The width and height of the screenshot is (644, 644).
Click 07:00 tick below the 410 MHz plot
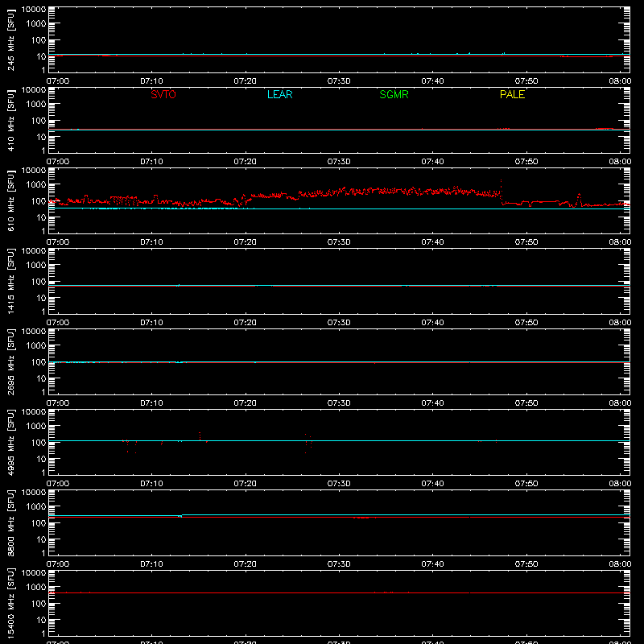tap(58, 162)
